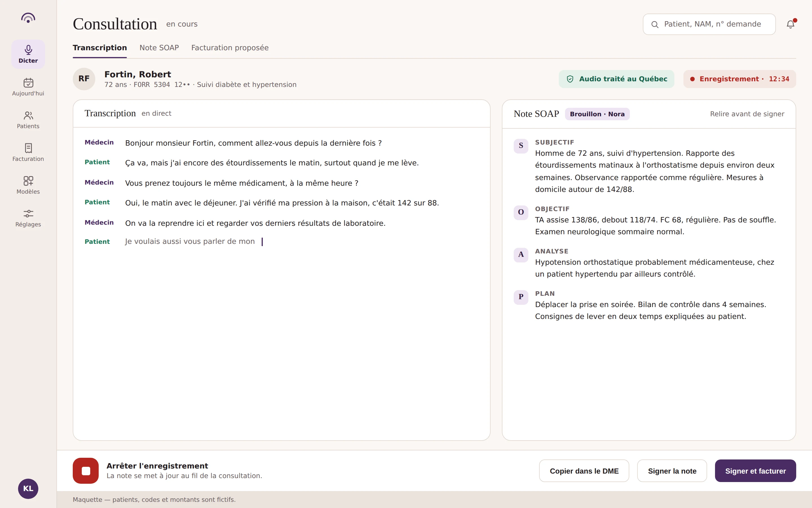The width and height of the screenshot is (812, 508).
Task: Click the Brouillon · Nora draft badge
Action: point(597,114)
